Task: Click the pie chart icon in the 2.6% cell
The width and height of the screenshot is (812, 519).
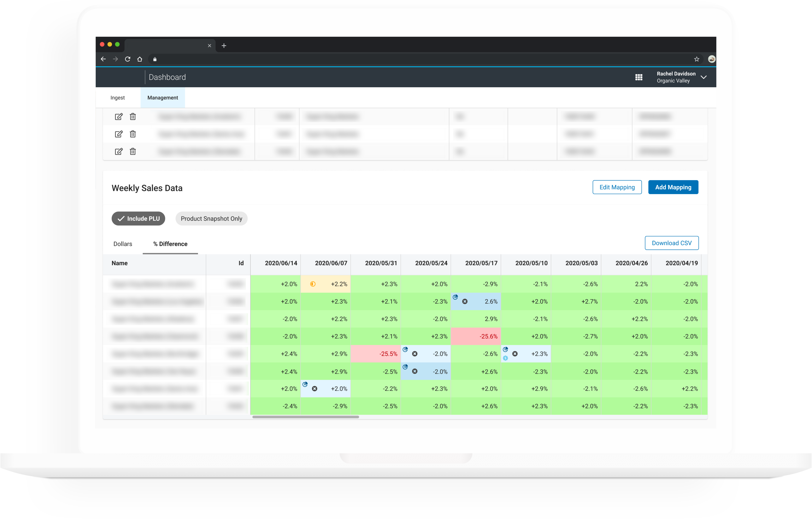Action: [x=455, y=297]
